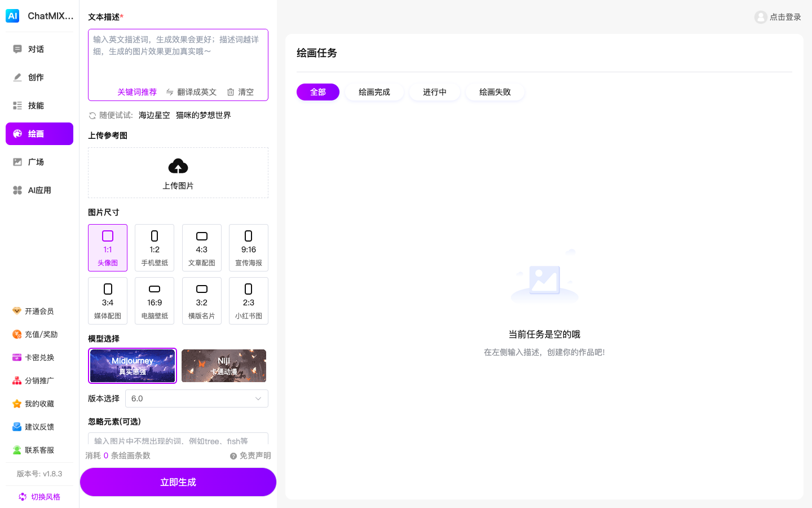Click the 随便试试 refresh suggestions arrow
Image resolution: width=812 pixels, height=508 pixels.
click(92, 115)
